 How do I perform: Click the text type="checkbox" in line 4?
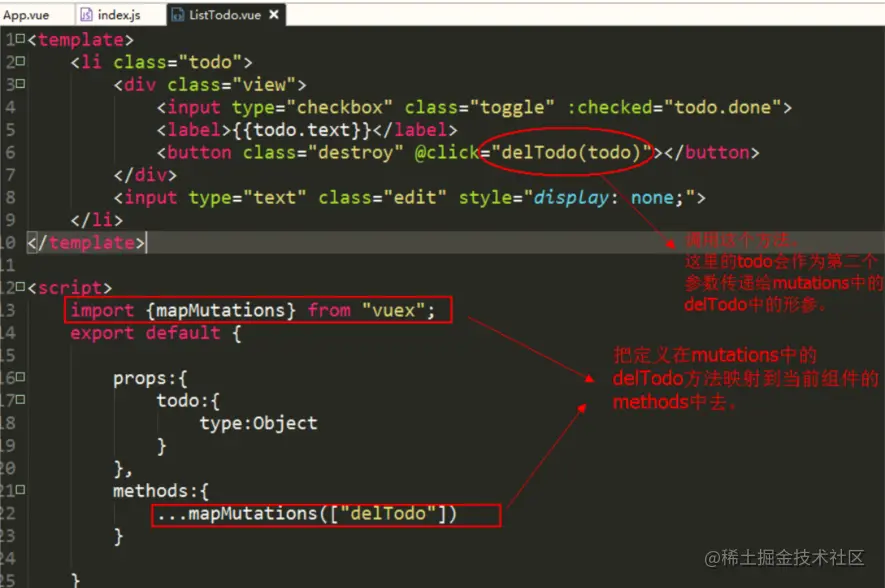(312, 107)
